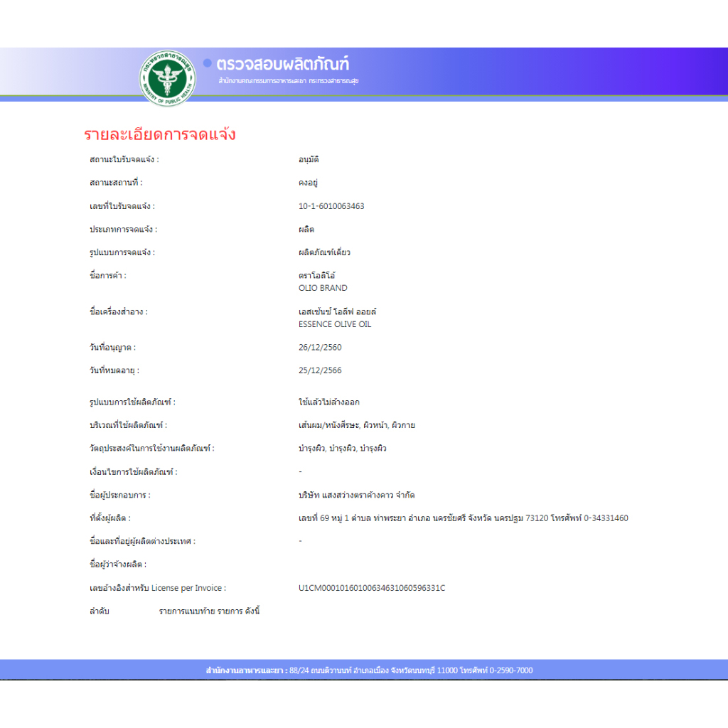
Task: Click the Ministry of Public Health logo
Action: click(168, 78)
